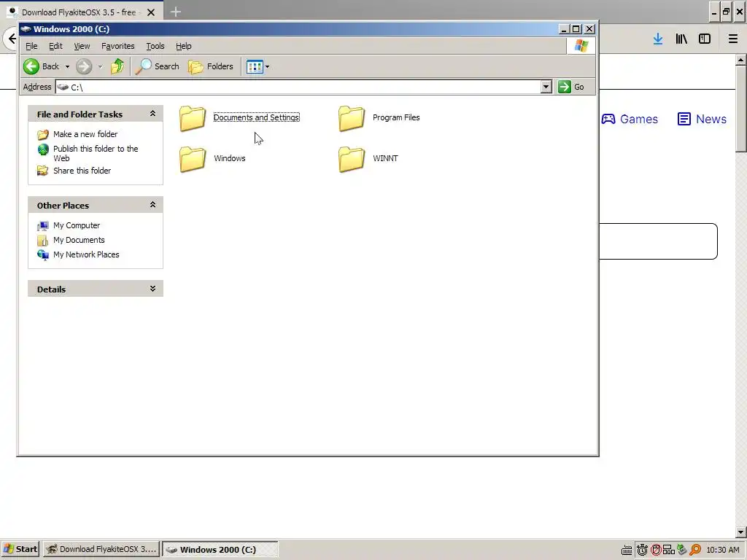747x560 pixels.
Task: Open the Back history dropdown arrow
Action: pos(67,66)
